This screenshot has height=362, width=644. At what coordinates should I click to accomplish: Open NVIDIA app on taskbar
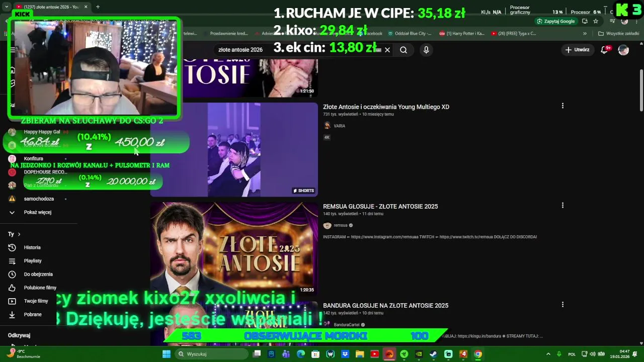click(x=419, y=354)
